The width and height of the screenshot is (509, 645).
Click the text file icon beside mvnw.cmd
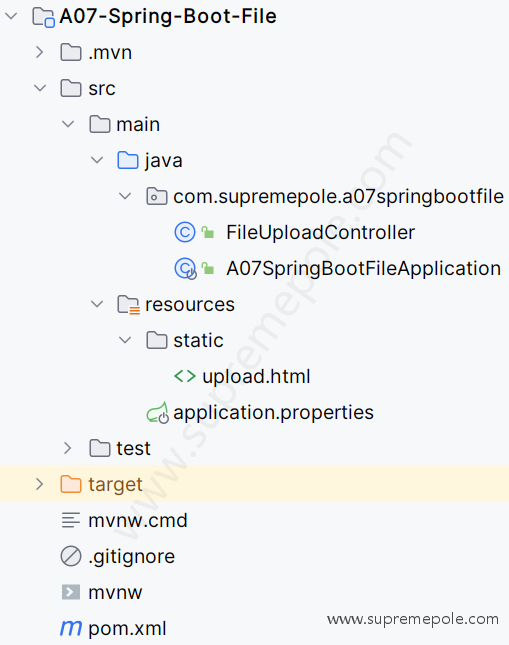[x=71, y=520]
